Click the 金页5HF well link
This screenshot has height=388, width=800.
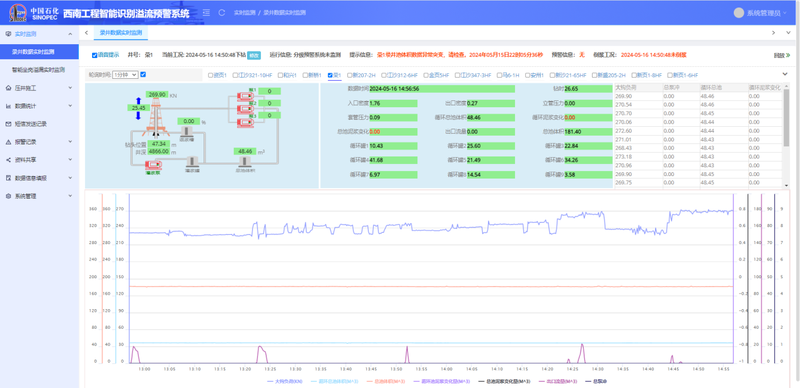[438, 75]
